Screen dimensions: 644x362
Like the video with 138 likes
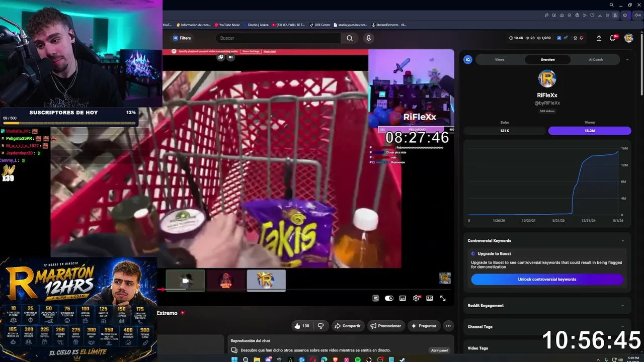[x=302, y=326]
